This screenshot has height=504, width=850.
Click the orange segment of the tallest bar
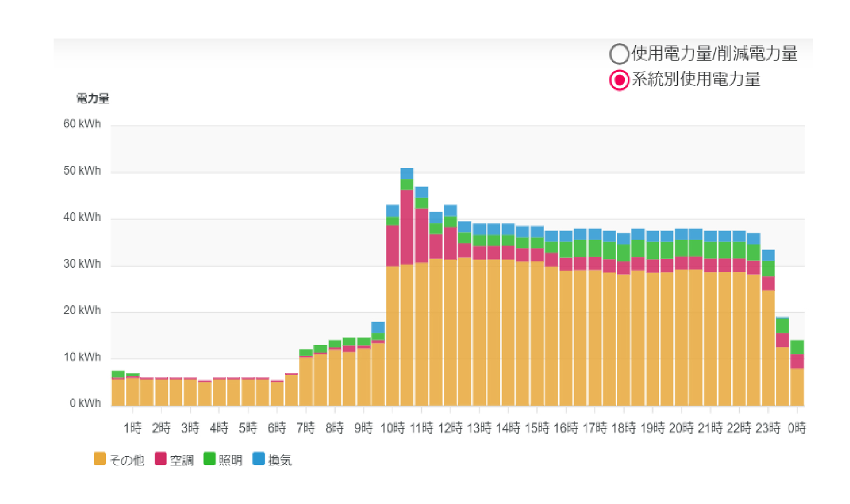point(407,335)
